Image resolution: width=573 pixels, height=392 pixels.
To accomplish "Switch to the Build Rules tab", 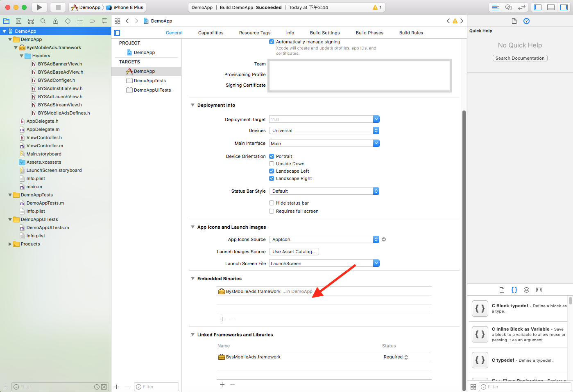I will pos(411,33).
